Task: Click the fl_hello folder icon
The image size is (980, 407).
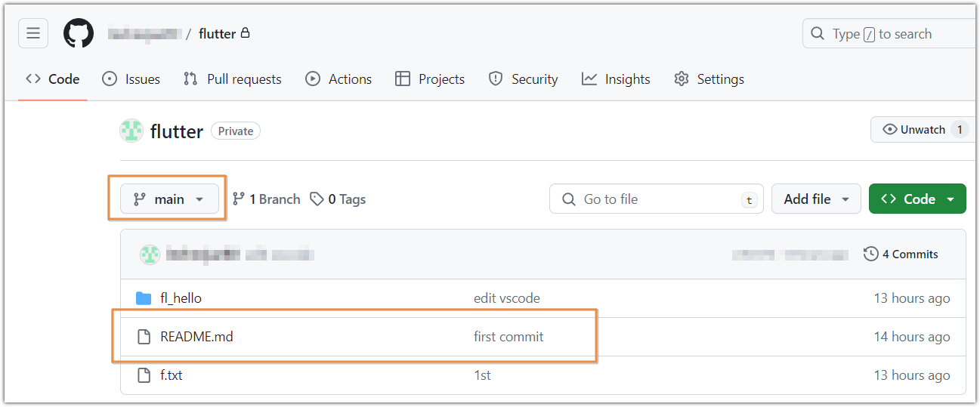Action: (144, 298)
